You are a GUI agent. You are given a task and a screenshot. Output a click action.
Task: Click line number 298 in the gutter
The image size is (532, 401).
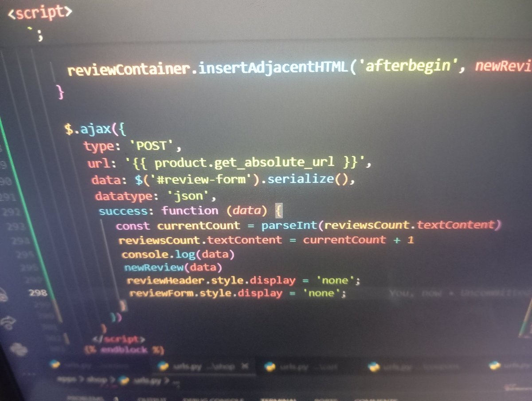click(37, 293)
